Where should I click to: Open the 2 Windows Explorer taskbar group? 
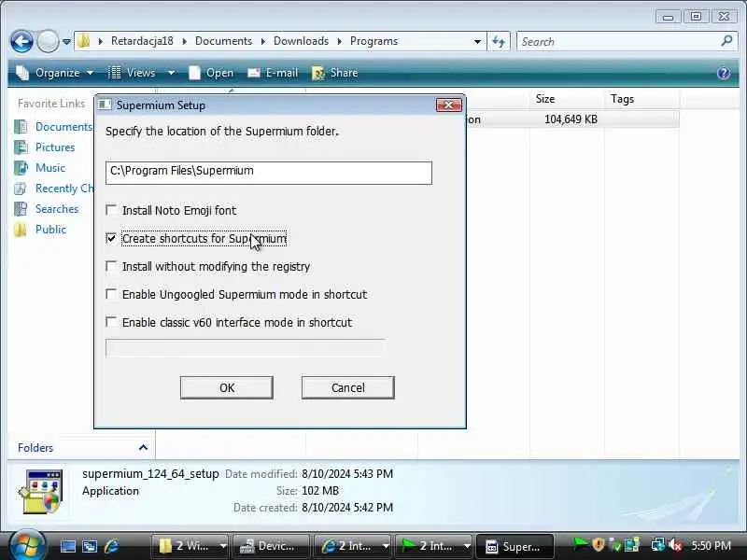[190, 546]
